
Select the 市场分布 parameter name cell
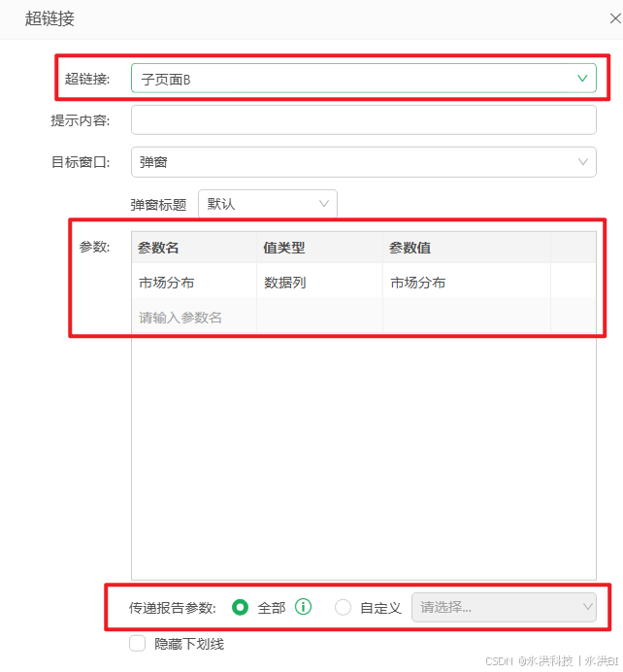[194, 283]
